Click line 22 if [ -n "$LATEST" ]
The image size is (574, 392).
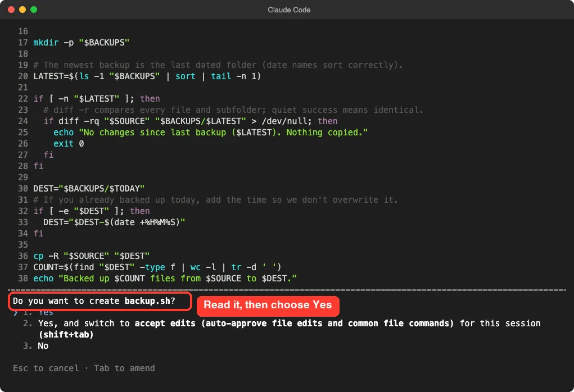[97, 98]
